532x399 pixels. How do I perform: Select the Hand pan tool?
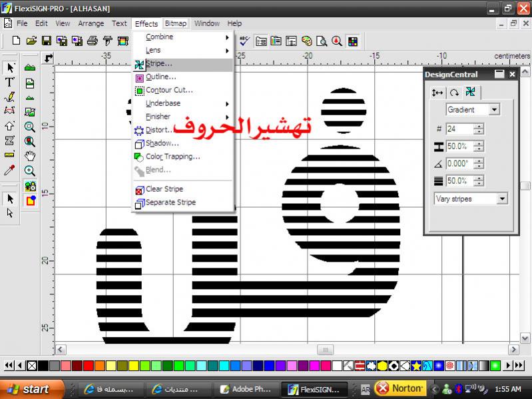click(30, 156)
